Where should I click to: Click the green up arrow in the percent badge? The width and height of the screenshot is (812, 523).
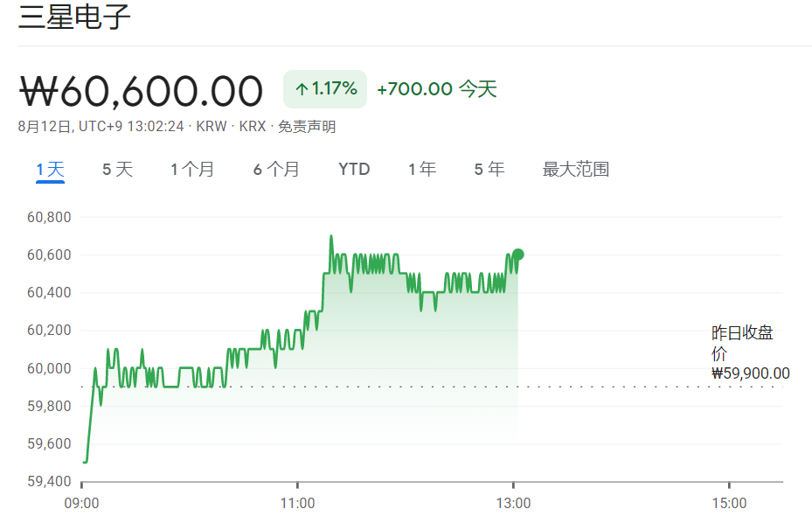(x=302, y=89)
